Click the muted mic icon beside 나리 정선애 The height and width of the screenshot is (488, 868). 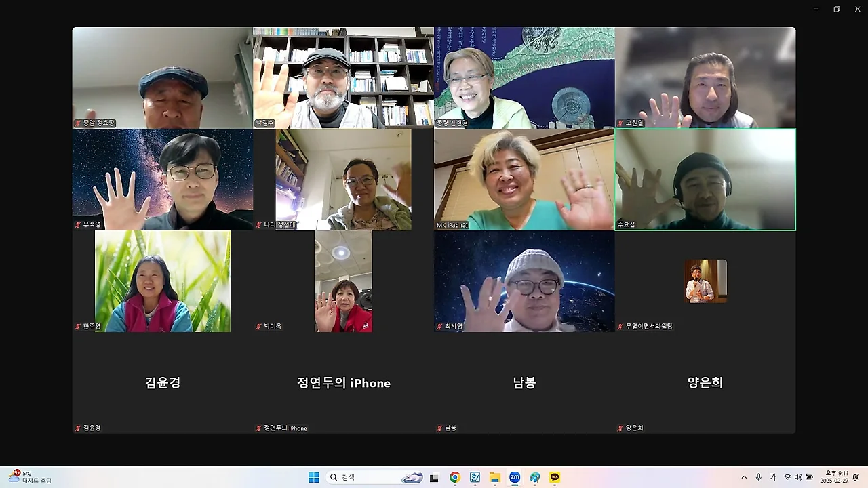259,224
